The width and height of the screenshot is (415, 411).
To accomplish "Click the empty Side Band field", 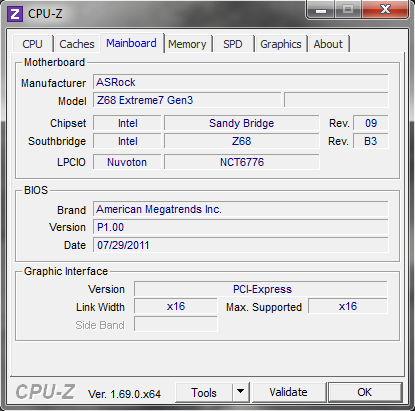I will click(x=176, y=324).
